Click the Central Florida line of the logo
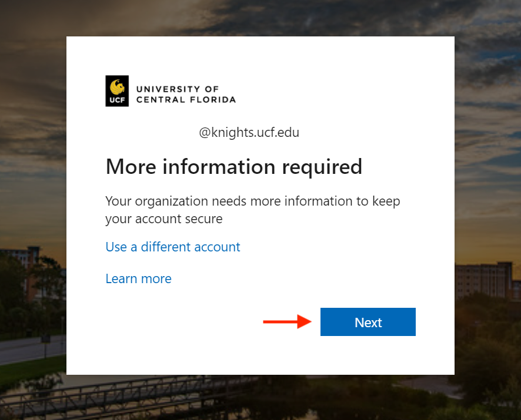This screenshot has height=420, width=521. [x=185, y=100]
